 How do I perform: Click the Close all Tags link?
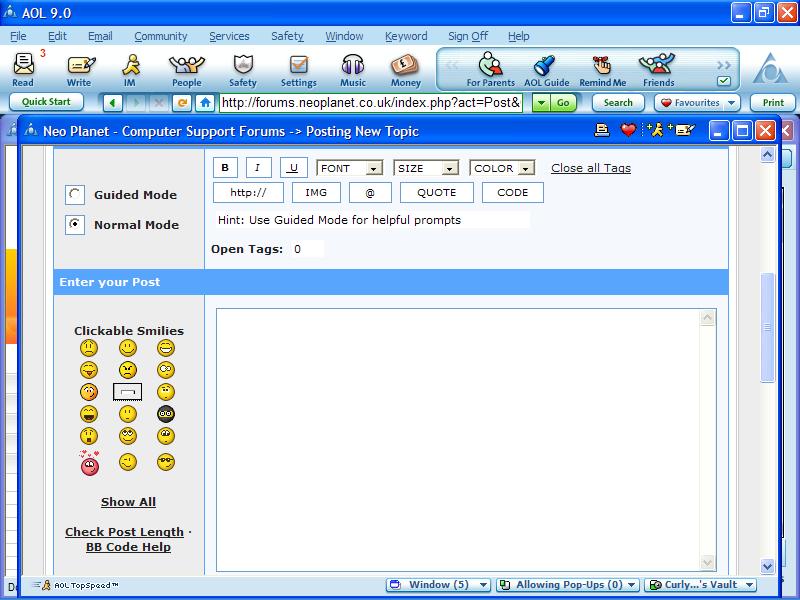[591, 168]
